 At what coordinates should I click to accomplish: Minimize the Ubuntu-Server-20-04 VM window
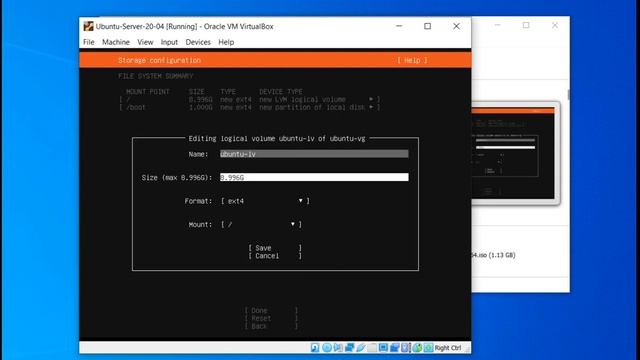tap(399, 26)
